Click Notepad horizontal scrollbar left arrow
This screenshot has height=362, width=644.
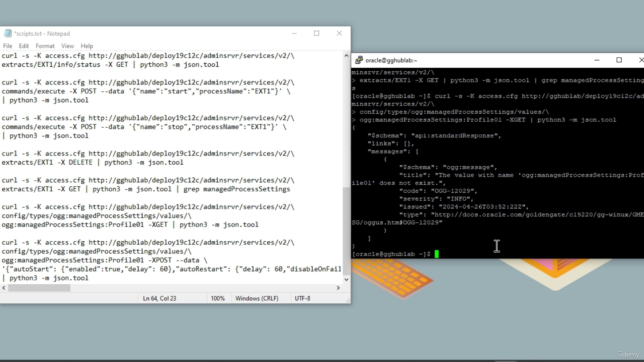tap(4, 288)
